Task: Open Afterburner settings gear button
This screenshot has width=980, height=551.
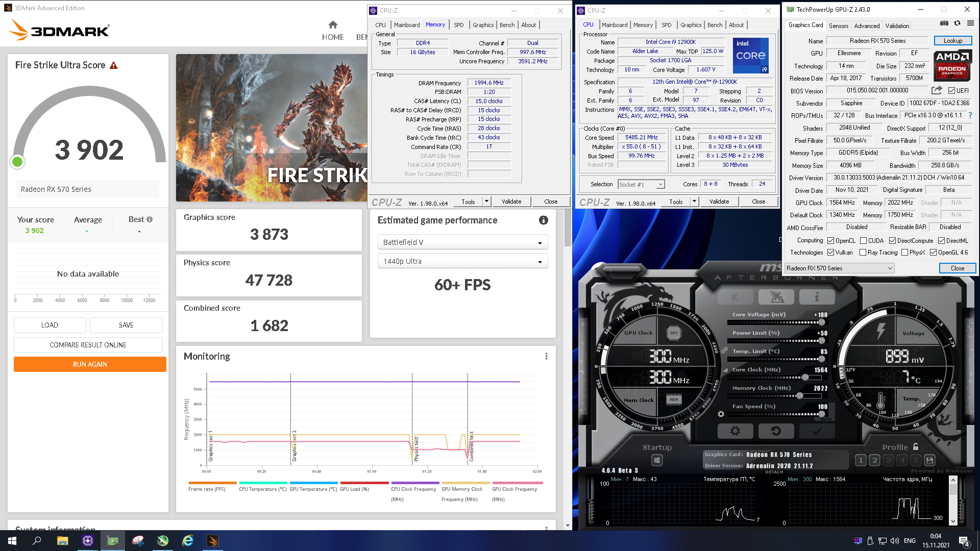Action: (735, 431)
